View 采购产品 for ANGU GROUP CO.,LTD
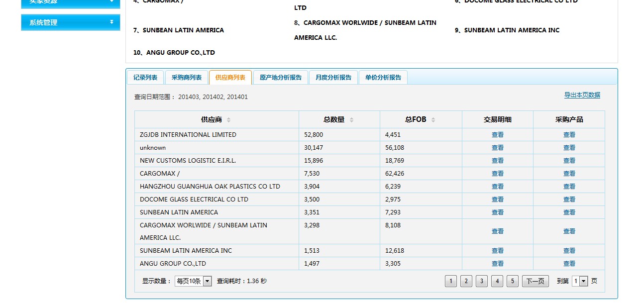The image size is (644, 304). 569,264
